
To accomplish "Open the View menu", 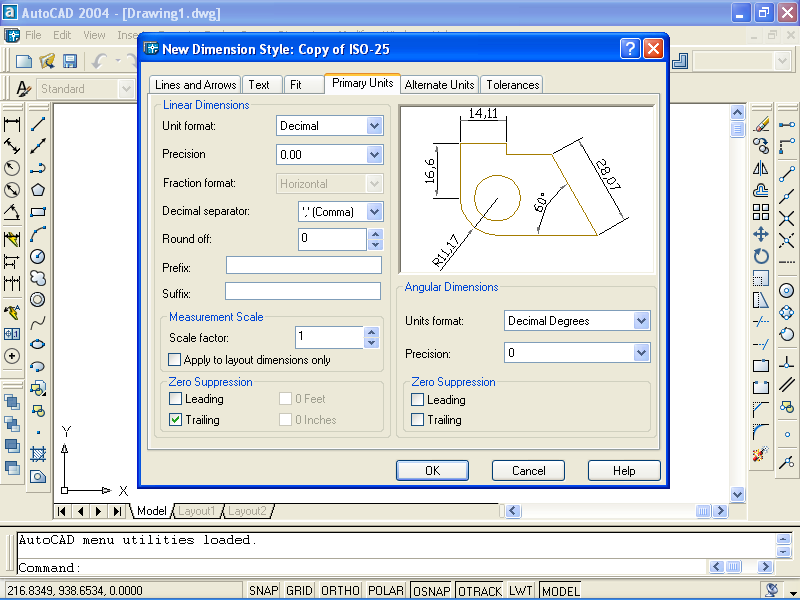I will 94,35.
